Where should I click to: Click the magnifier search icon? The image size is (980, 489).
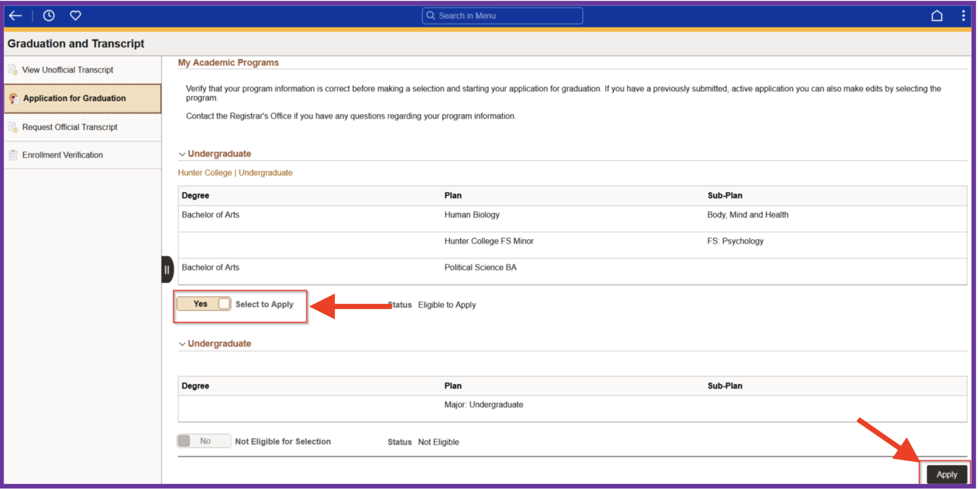pos(431,16)
